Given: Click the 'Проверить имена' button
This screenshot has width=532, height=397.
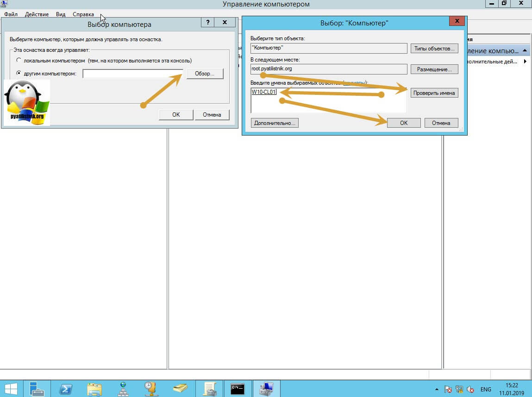Looking at the screenshot, I should pos(434,93).
